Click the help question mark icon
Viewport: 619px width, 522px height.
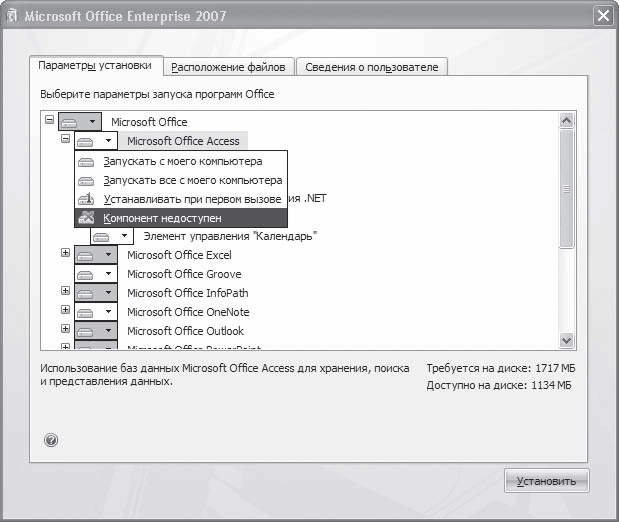pos(51,439)
